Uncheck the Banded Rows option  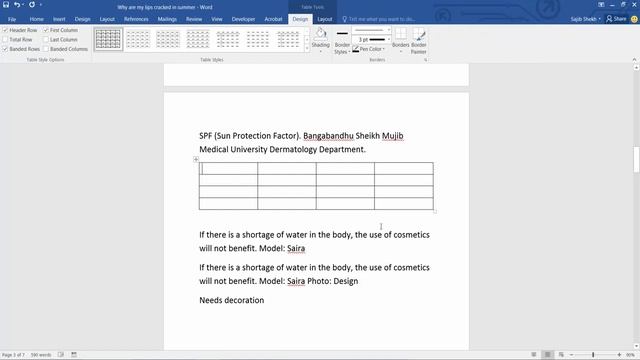(21, 49)
